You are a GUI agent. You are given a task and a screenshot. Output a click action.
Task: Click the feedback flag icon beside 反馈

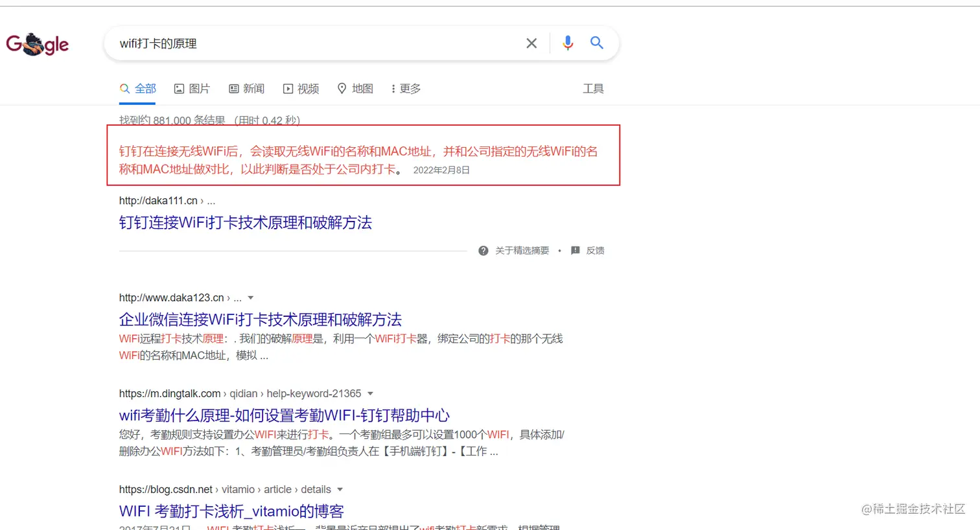click(x=576, y=251)
